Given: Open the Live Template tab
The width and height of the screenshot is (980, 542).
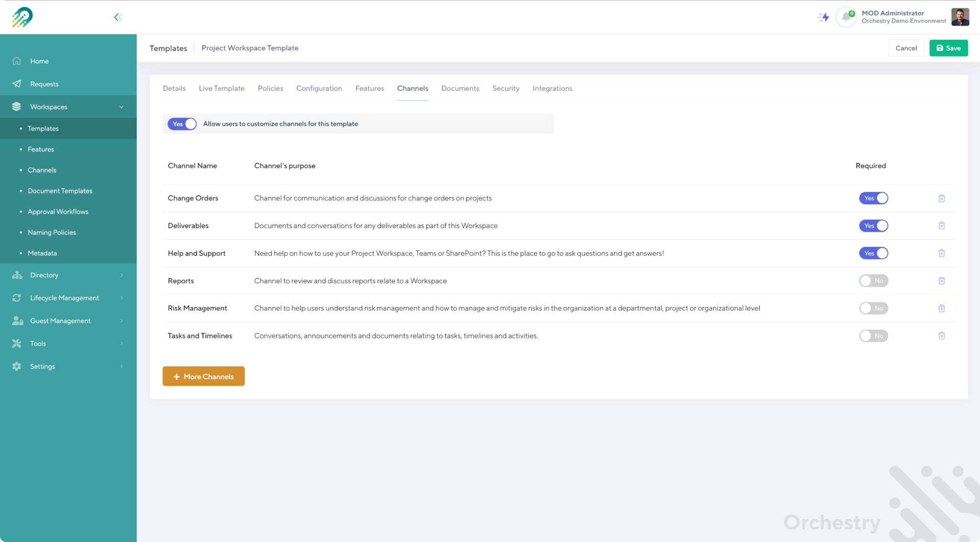Looking at the screenshot, I should 221,88.
